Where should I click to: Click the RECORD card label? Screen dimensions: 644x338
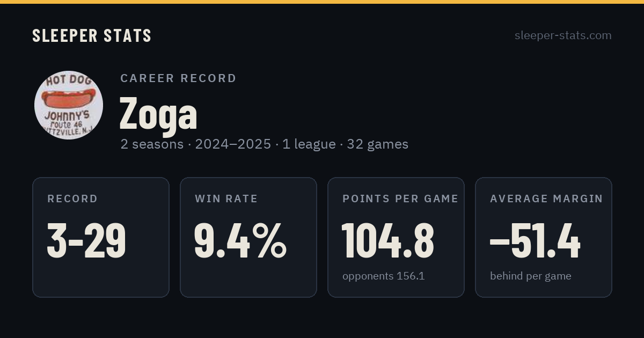tap(72, 199)
